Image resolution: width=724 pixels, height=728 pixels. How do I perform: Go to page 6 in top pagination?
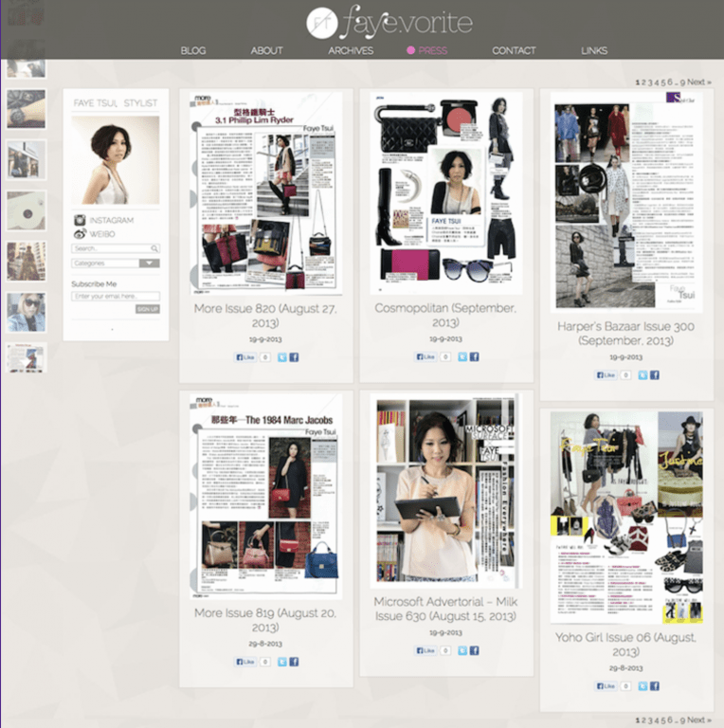pyautogui.click(x=669, y=82)
